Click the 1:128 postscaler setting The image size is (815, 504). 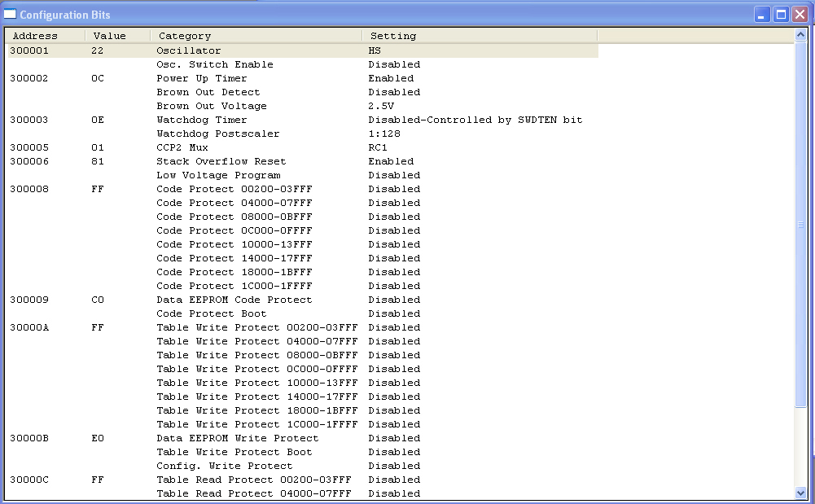pyautogui.click(x=384, y=134)
